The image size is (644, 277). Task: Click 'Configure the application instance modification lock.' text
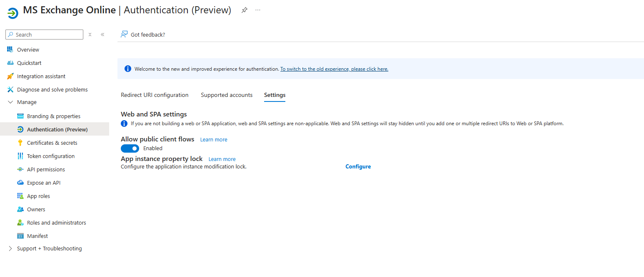point(184,167)
